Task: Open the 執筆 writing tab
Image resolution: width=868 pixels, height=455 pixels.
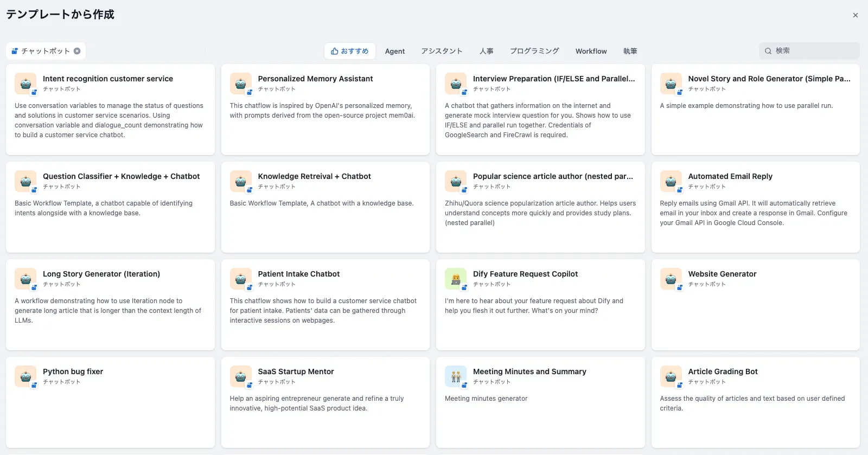Action: 630,51
